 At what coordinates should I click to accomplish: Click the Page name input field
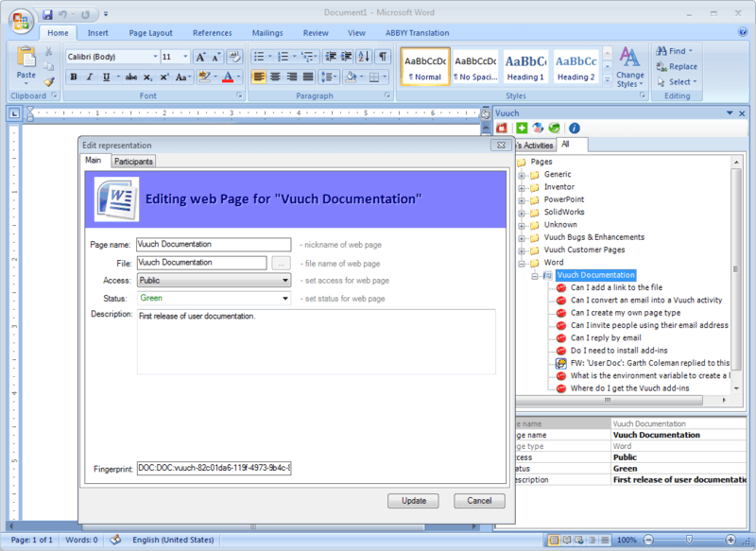pos(215,245)
